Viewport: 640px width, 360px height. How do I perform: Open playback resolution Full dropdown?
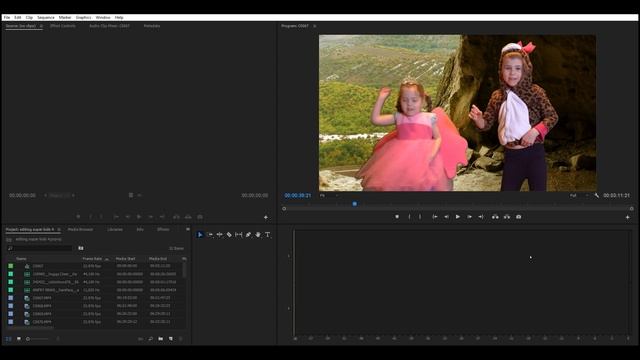coord(579,196)
